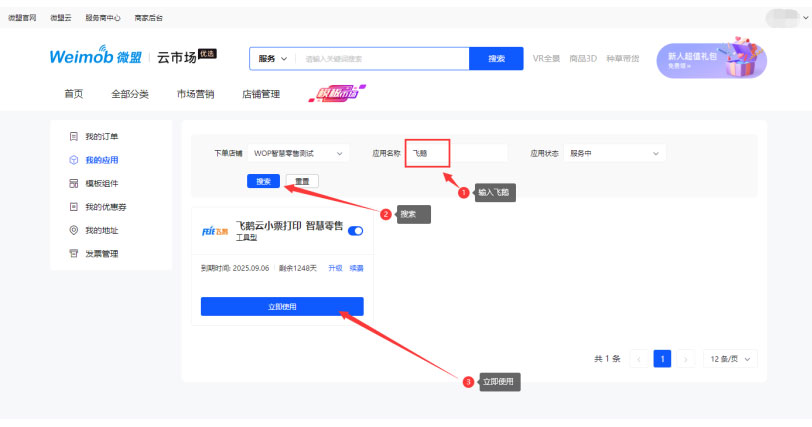Open the 店铺管理 nav tab

[261, 94]
